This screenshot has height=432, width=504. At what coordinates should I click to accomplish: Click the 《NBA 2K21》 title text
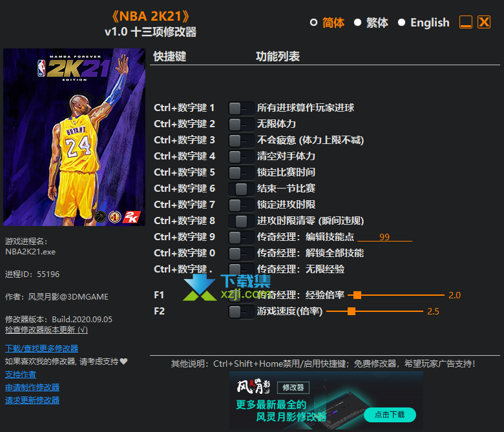point(151,16)
